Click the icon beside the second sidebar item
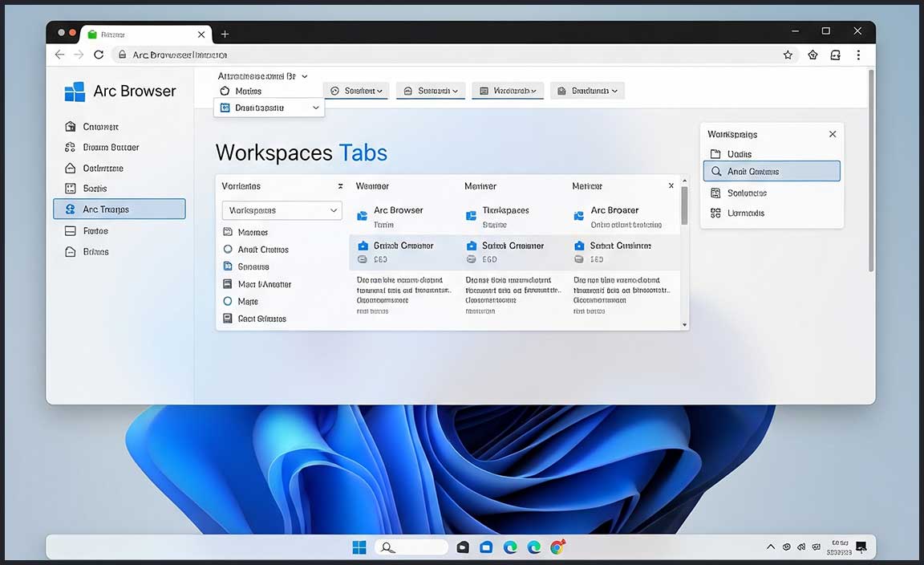The height and width of the screenshot is (565, 924). [x=70, y=147]
